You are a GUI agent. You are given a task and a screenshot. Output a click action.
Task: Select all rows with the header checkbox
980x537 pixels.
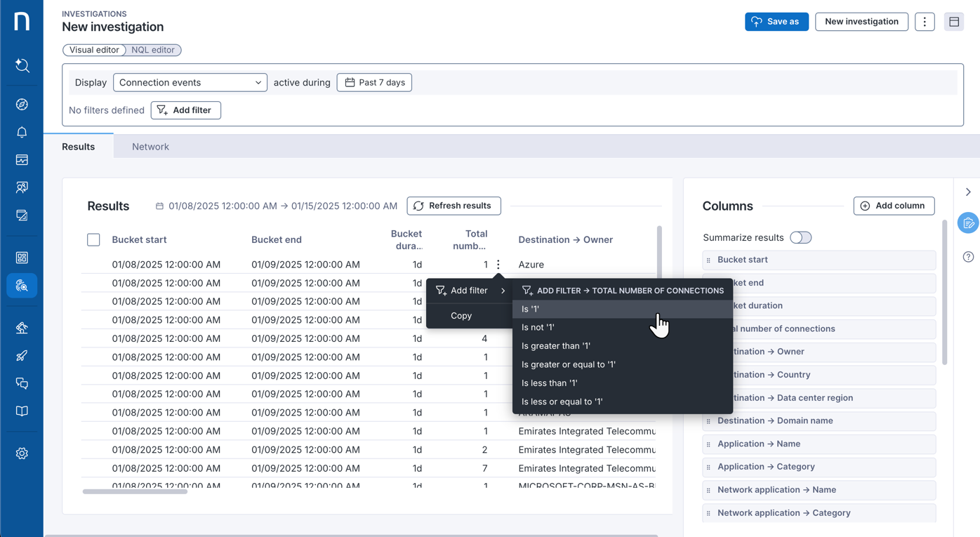[93, 239]
